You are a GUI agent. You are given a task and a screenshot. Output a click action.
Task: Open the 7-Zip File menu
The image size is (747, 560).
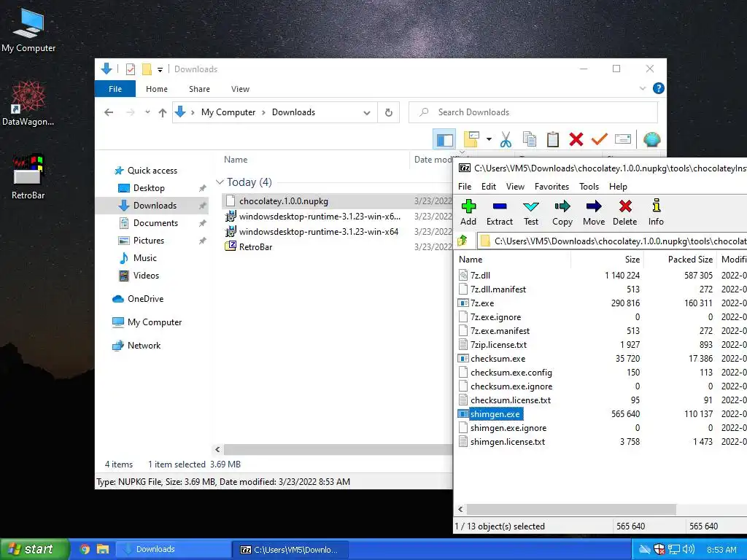pyautogui.click(x=465, y=187)
